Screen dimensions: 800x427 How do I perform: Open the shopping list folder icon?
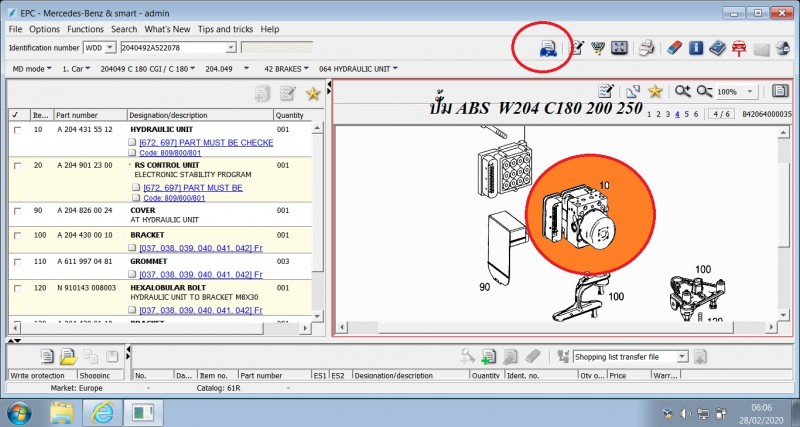coord(68,356)
